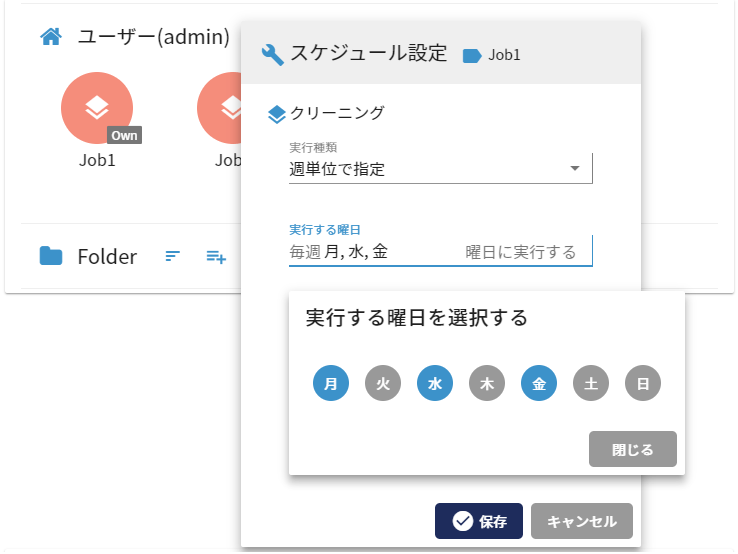Click the blue Job1 tag icon

pos(472,56)
